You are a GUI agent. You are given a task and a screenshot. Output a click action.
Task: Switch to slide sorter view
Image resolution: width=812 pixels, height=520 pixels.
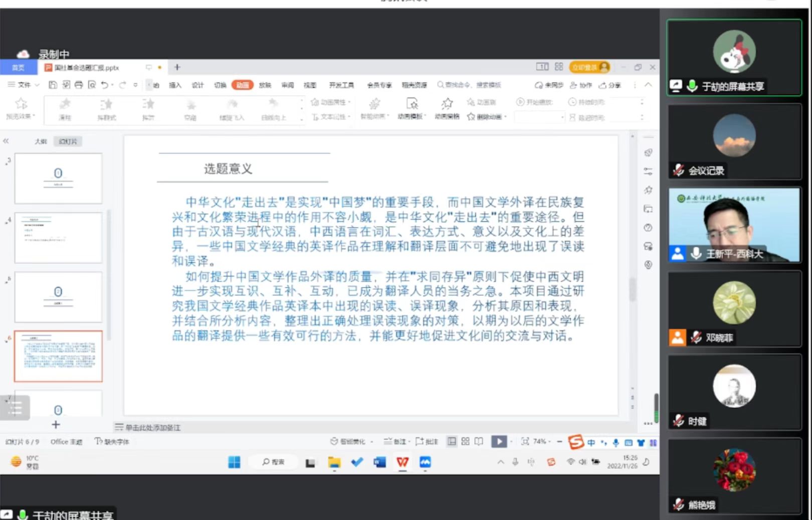pos(465,441)
